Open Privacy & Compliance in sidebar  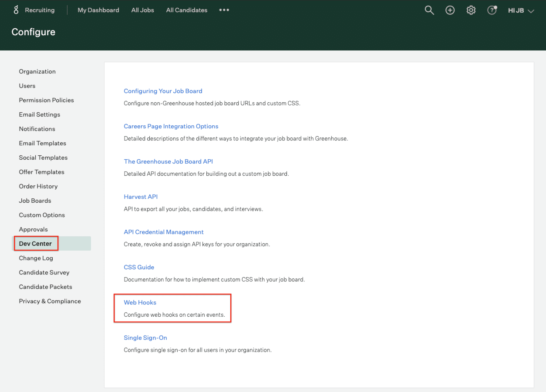coord(50,301)
